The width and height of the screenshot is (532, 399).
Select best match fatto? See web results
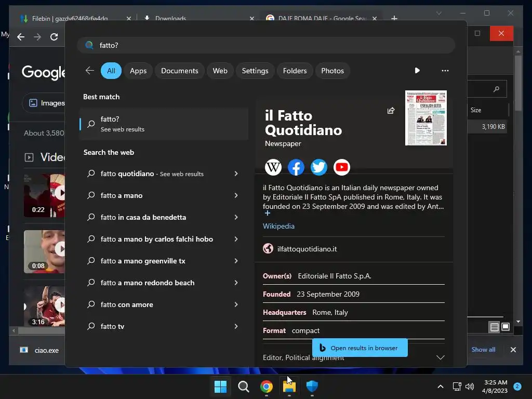click(164, 124)
